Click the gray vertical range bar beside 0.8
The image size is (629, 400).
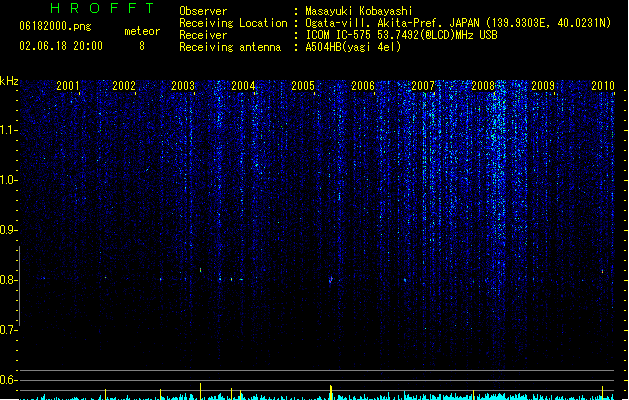pyautogui.click(x=19, y=286)
